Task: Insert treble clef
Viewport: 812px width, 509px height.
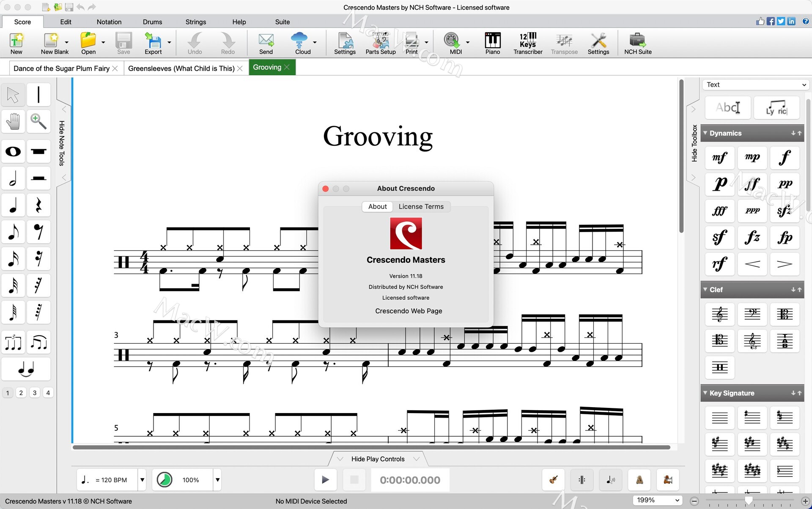Action: (x=720, y=314)
